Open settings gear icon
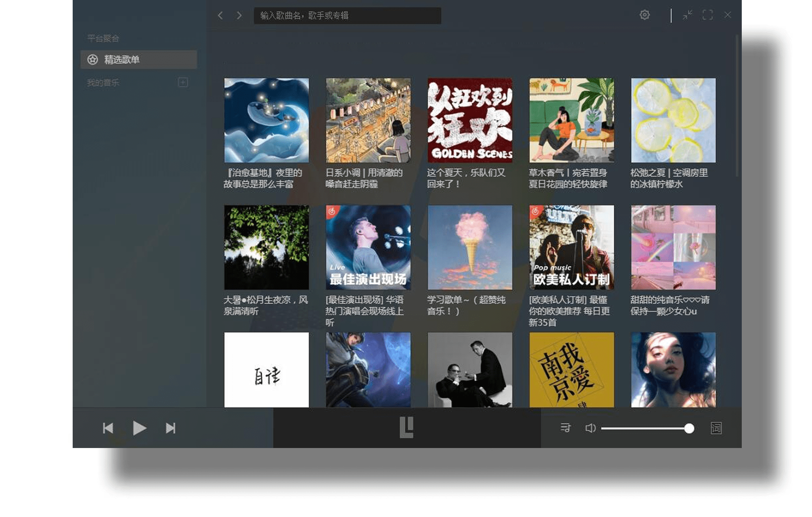The height and width of the screenshot is (517, 812). point(644,15)
